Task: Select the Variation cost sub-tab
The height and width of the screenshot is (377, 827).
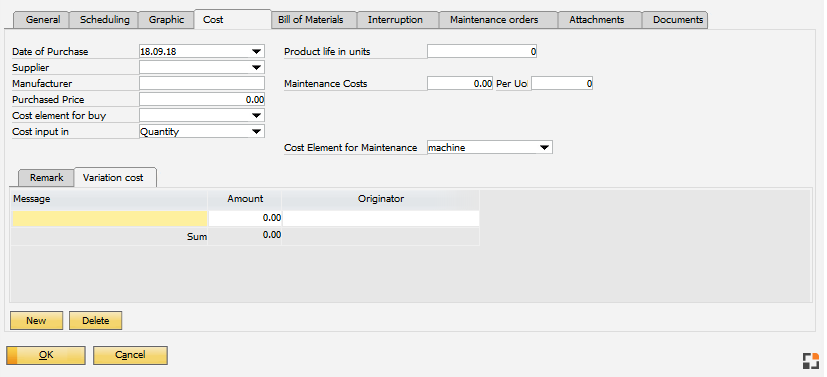Action: coord(116,178)
